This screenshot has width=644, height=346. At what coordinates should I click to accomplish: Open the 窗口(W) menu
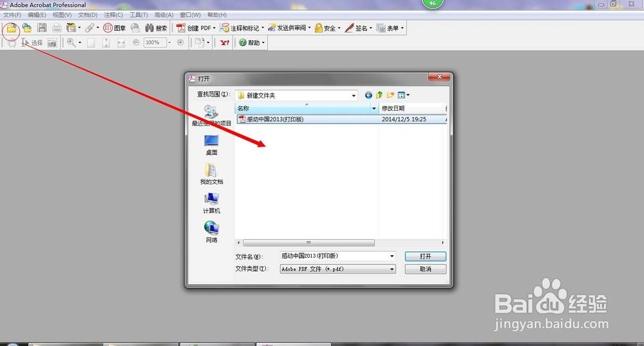click(190, 15)
